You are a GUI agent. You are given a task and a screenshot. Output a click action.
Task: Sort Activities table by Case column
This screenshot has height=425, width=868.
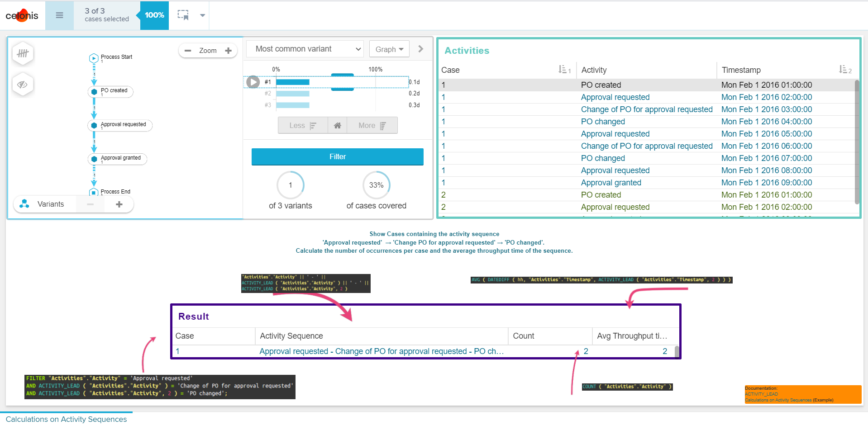pos(564,70)
